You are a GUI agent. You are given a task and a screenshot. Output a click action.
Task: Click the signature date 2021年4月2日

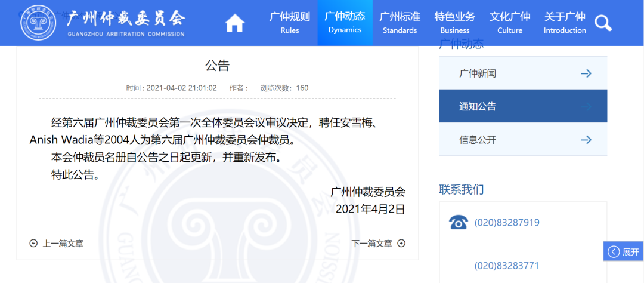point(370,210)
